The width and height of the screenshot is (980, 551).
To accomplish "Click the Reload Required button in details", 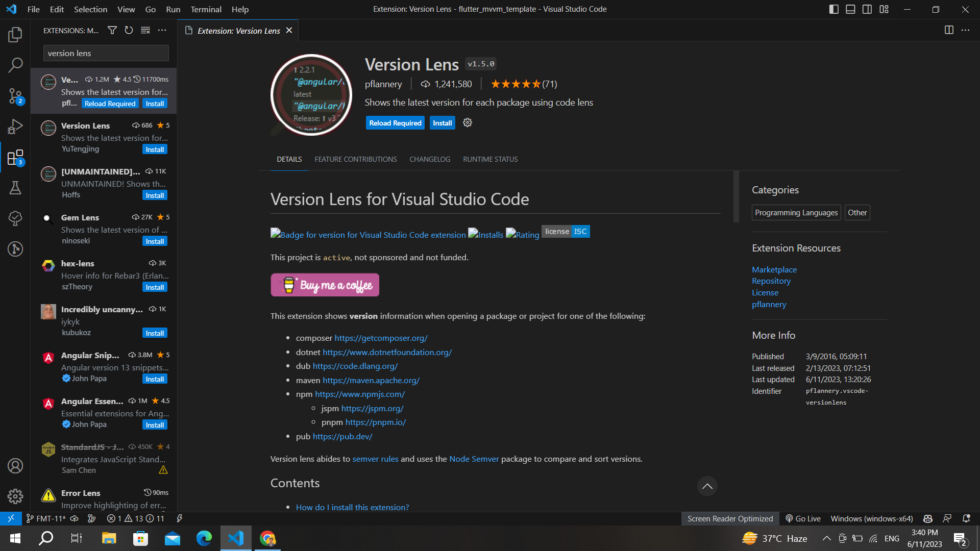I will coord(395,123).
